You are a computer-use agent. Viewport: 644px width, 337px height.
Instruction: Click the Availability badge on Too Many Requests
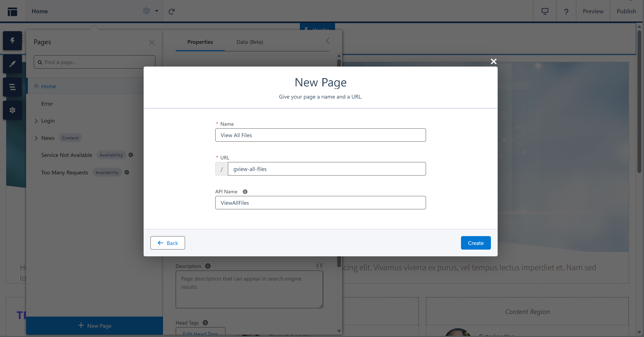pyautogui.click(x=107, y=173)
